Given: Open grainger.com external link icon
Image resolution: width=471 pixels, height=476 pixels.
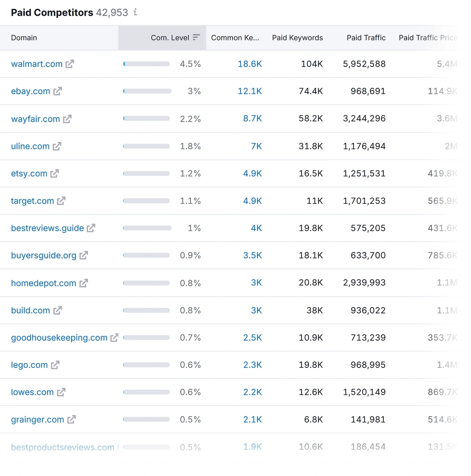Looking at the screenshot, I should (x=71, y=420).
